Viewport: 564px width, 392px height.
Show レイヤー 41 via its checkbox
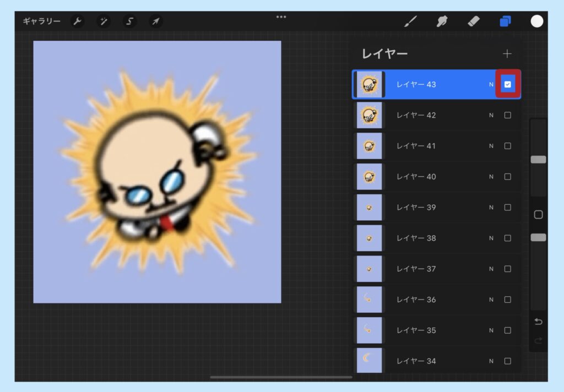[x=507, y=146]
